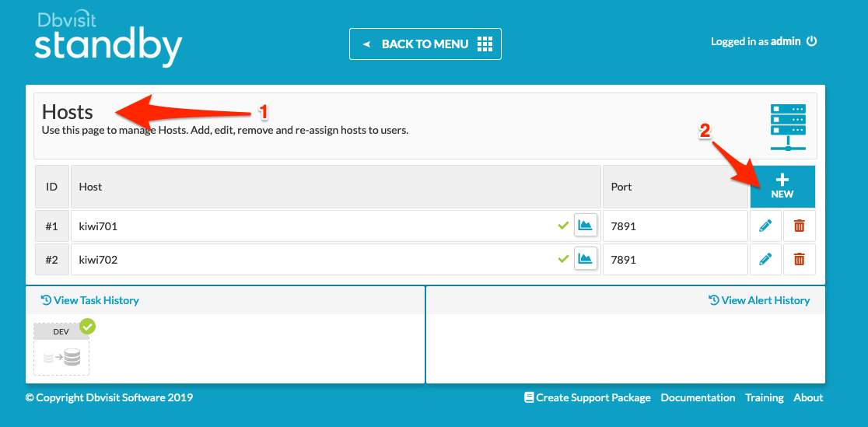The height and width of the screenshot is (427, 868).
Task: Open View Task History link
Action: click(x=89, y=300)
